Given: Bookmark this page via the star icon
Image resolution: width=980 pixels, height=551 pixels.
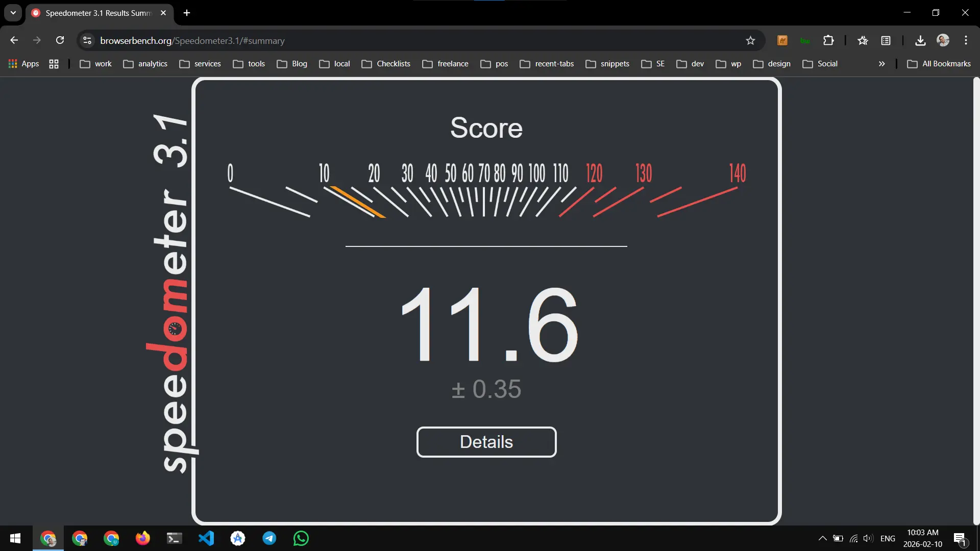Looking at the screenshot, I should click(751, 40).
